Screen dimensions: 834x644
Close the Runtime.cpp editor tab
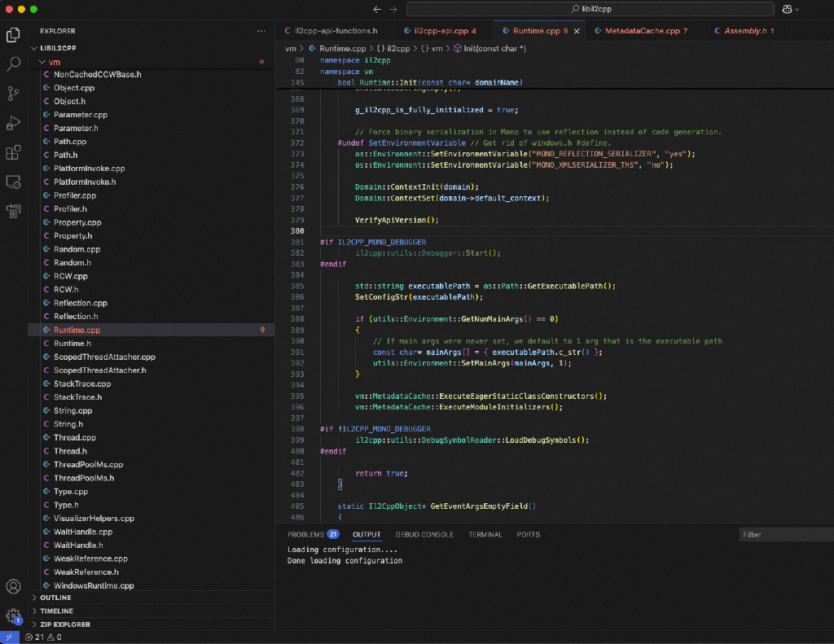point(577,31)
